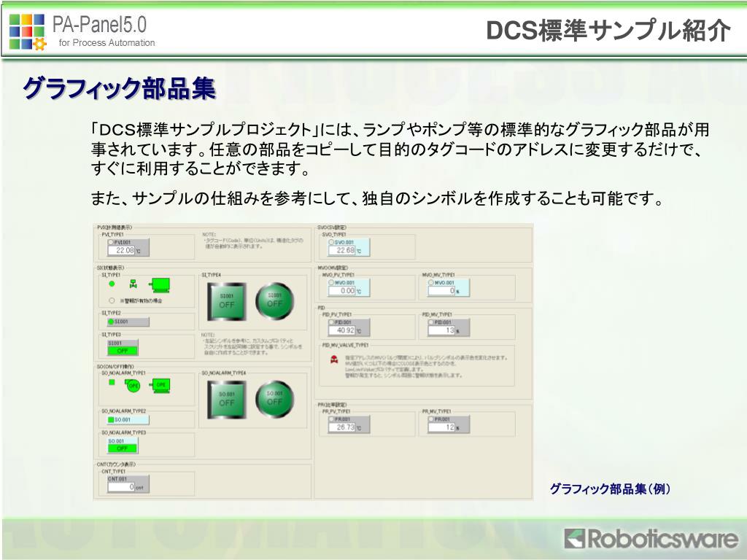
Task: Click the SO.001 tag in SO_NOALARM_TYPE2
Action: click(128, 420)
